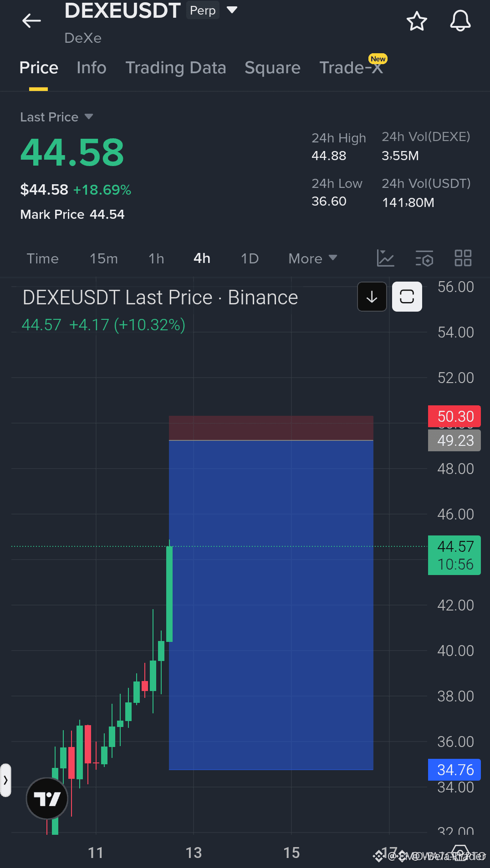Select the blue profit zone of the position
Image resolution: width=490 pixels, height=868 pixels.
click(271, 605)
